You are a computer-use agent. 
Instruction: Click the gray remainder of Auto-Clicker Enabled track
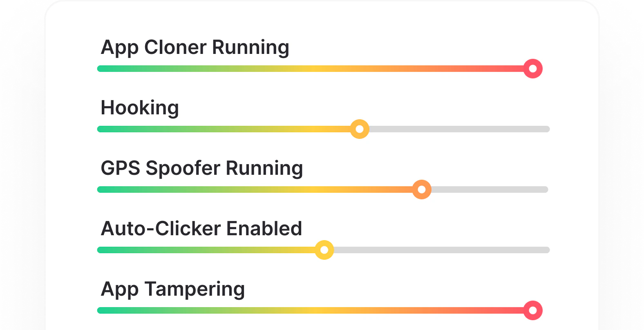click(x=441, y=250)
